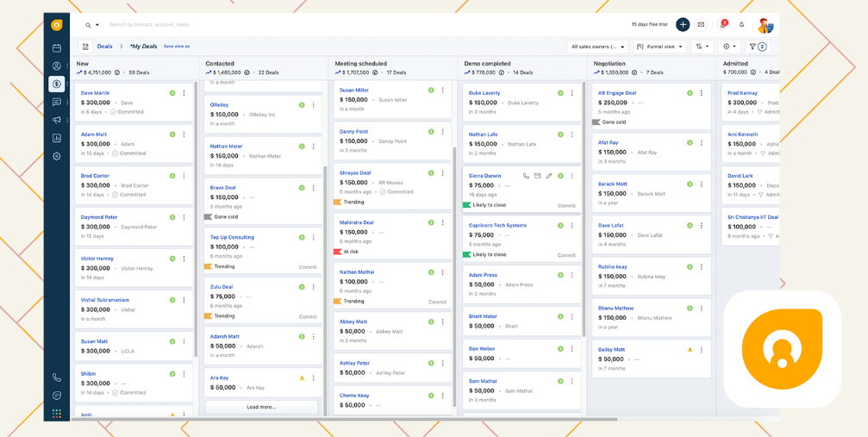Viewport: 868px width, 437px height.
Task: Click the Trending tag on Shreyas Deal
Action: click(x=349, y=202)
